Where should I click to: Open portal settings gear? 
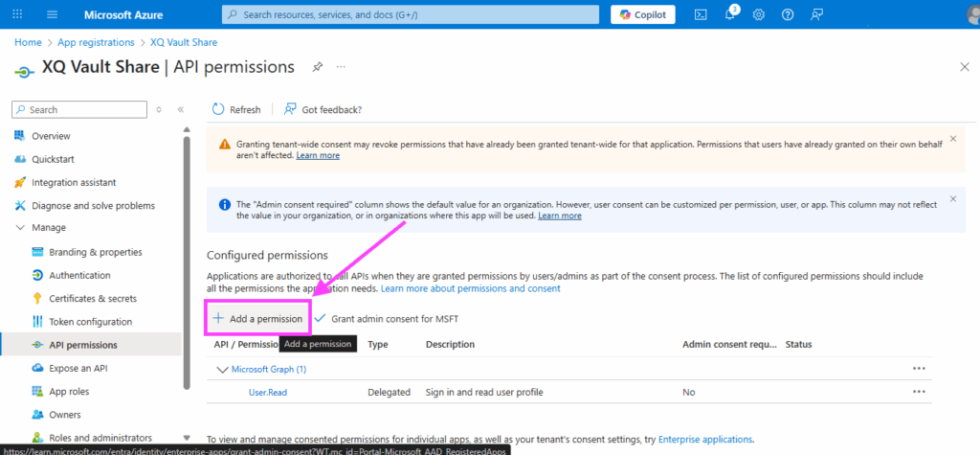[x=759, y=14]
